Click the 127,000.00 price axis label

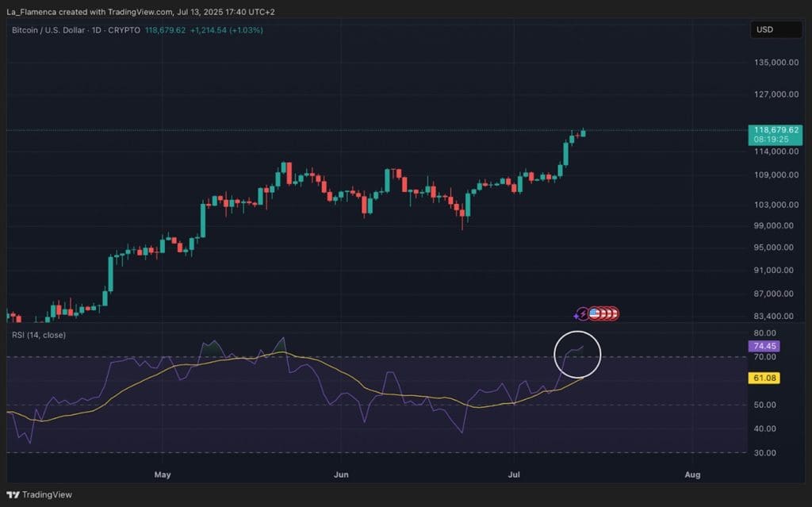click(x=776, y=94)
